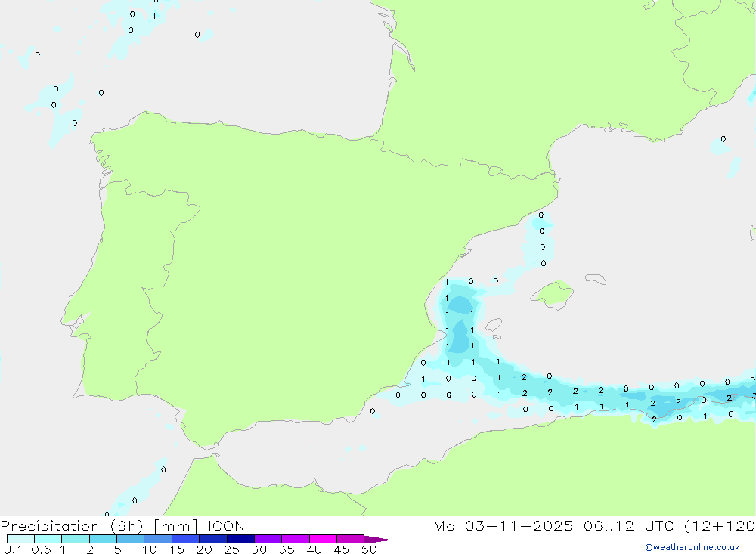Open the weatheronline.co.uk copyright link
The height and width of the screenshot is (554, 756).
(692, 547)
